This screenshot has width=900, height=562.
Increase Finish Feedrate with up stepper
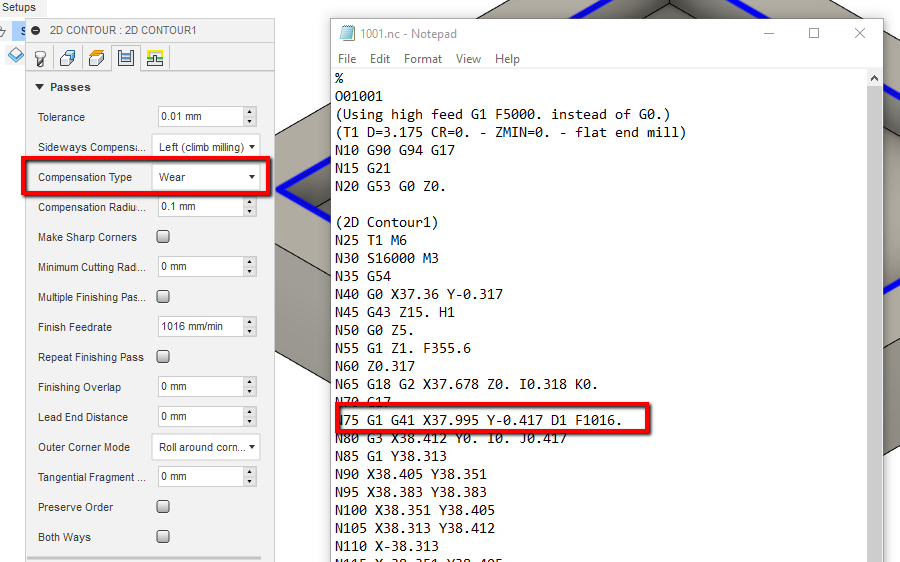coord(250,321)
